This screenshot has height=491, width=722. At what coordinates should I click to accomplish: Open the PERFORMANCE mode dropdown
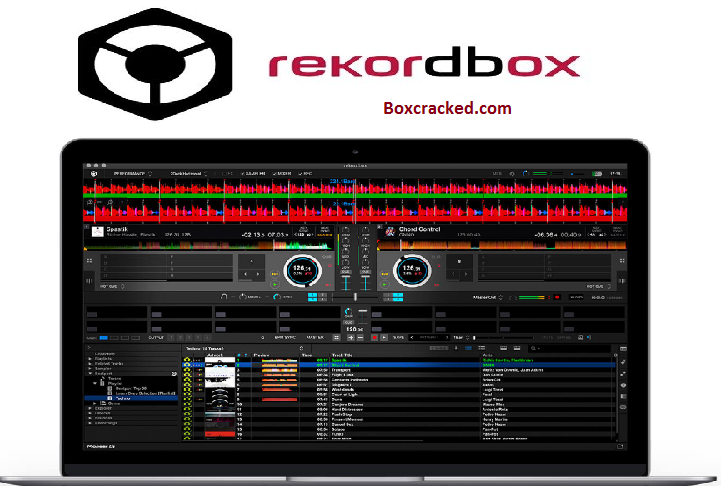click(x=133, y=174)
